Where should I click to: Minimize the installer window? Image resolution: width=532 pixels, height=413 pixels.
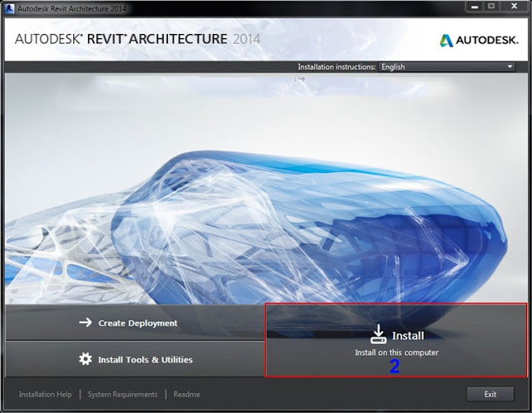tap(475, 6)
